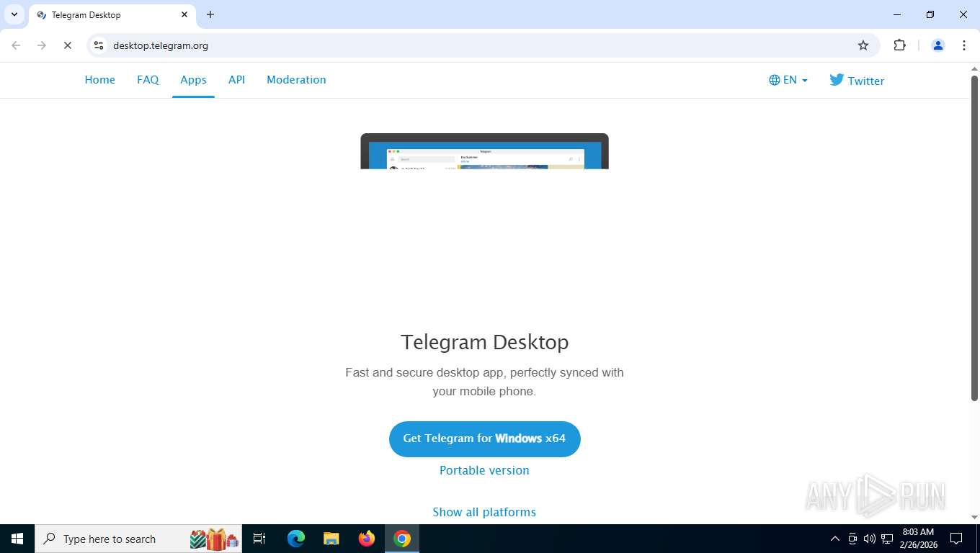Open the notification center icon
The width and height of the screenshot is (980, 553).
point(956,539)
